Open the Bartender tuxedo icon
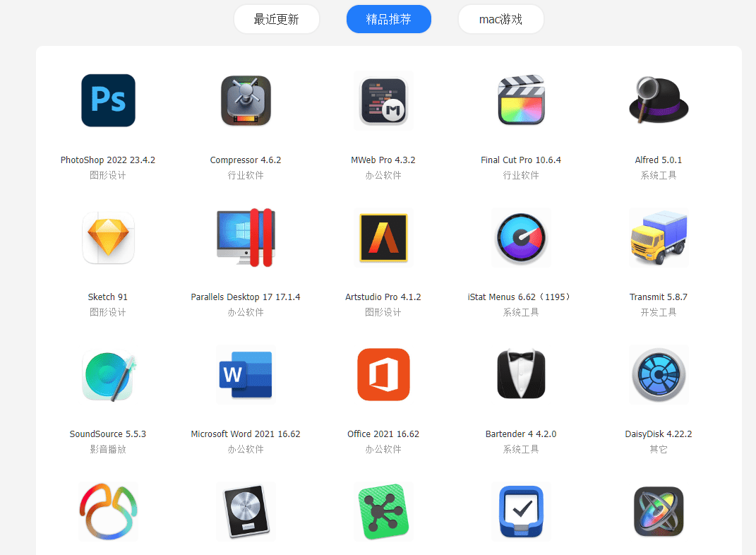The image size is (756, 555). coord(521,374)
